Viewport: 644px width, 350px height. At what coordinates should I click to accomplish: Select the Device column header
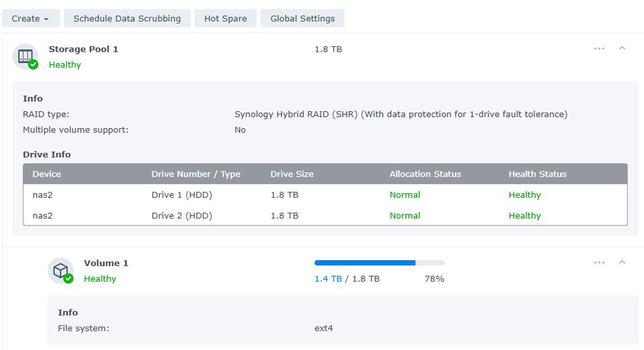coord(47,174)
